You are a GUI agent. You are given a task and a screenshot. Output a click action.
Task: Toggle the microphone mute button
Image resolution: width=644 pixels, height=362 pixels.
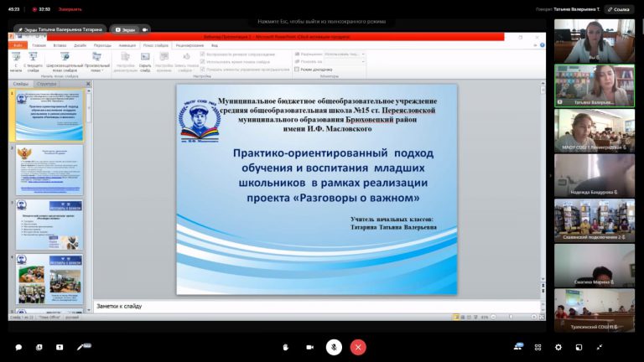point(334,346)
